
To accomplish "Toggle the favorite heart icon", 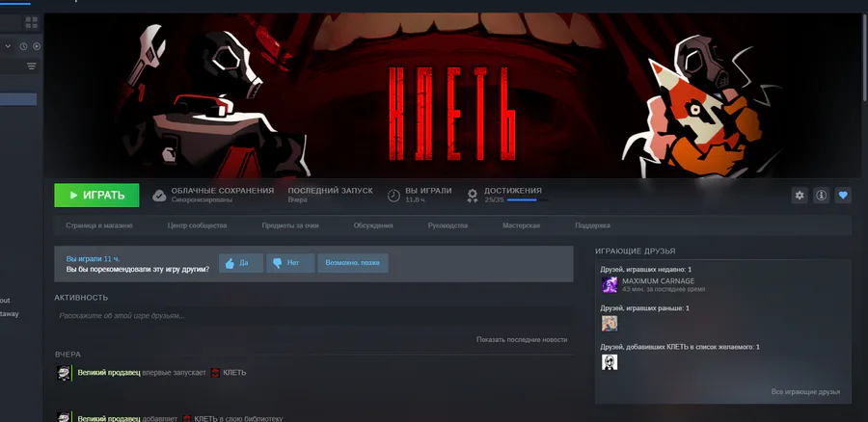I will tap(843, 196).
